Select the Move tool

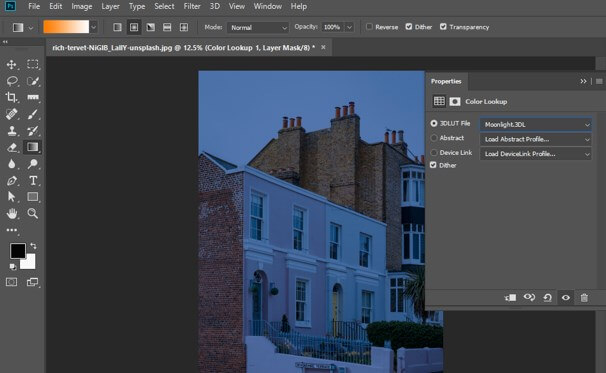11,64
